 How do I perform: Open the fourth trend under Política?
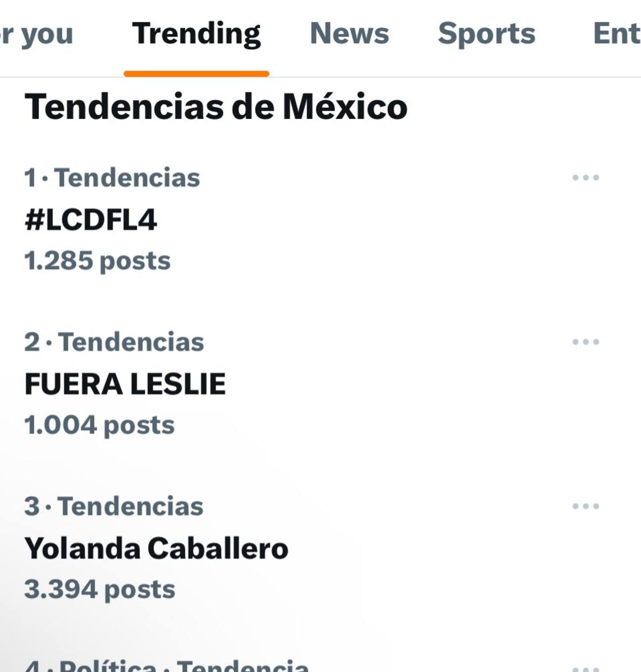(167, 666)
